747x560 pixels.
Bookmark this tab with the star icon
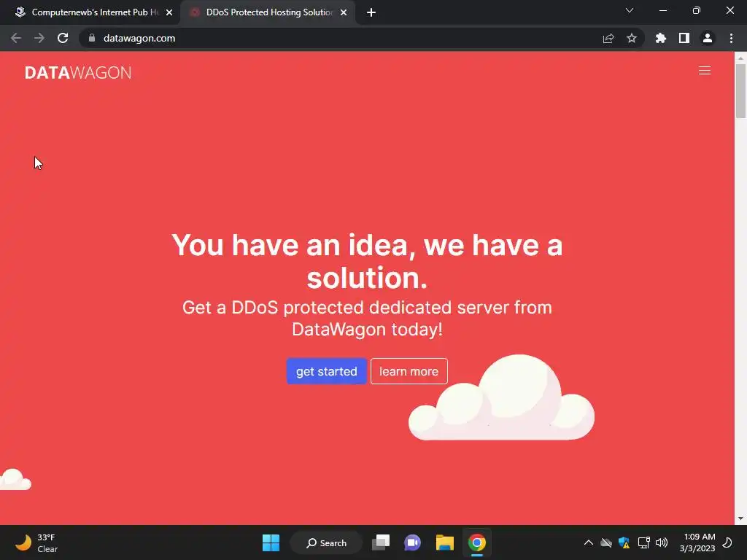pos(631,38)
